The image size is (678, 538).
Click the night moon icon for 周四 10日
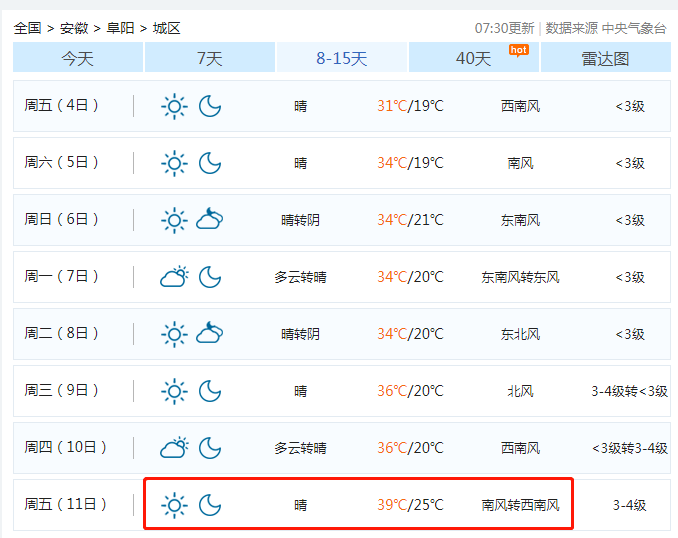(x=210, y=448)
